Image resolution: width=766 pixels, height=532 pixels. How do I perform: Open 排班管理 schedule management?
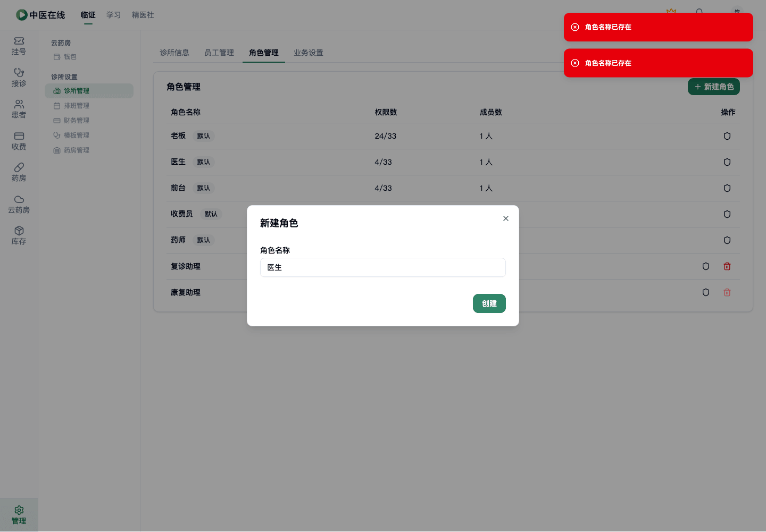click(x=89, y=106)
